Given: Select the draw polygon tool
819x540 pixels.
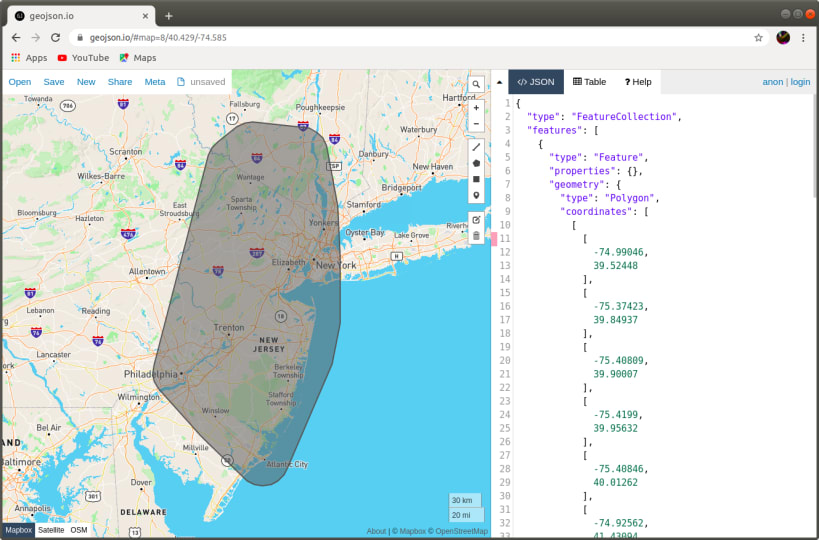Looking at the screenshot, I should [x=476, y=162].
